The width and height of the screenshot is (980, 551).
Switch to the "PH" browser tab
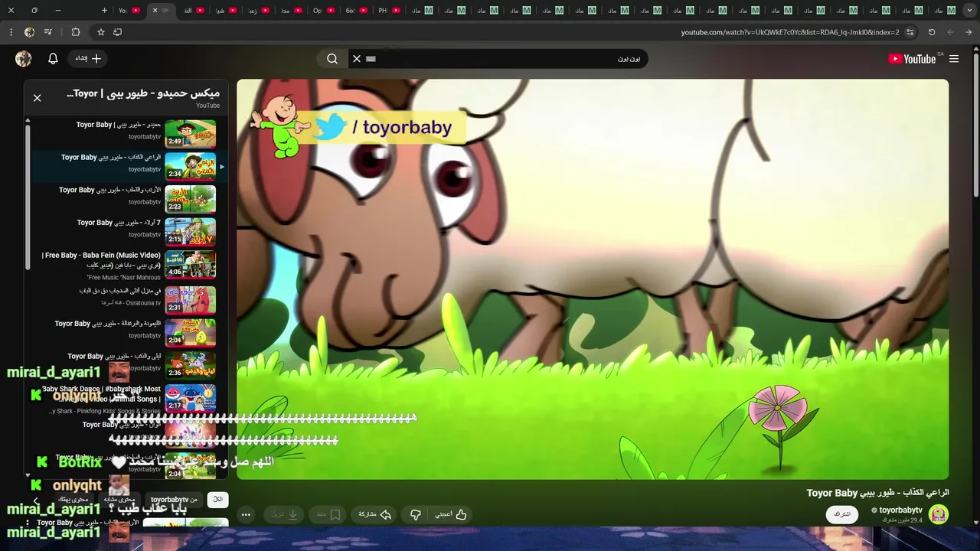click(390, 11)
